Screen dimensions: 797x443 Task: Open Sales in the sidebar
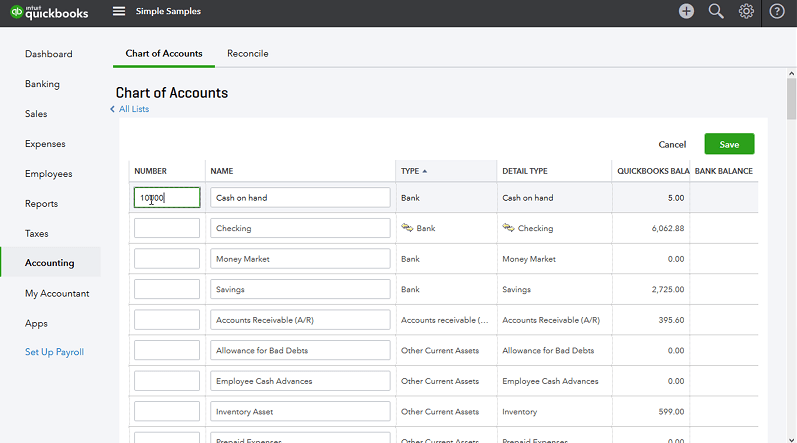pyautogui.click(x=36, y=114)
